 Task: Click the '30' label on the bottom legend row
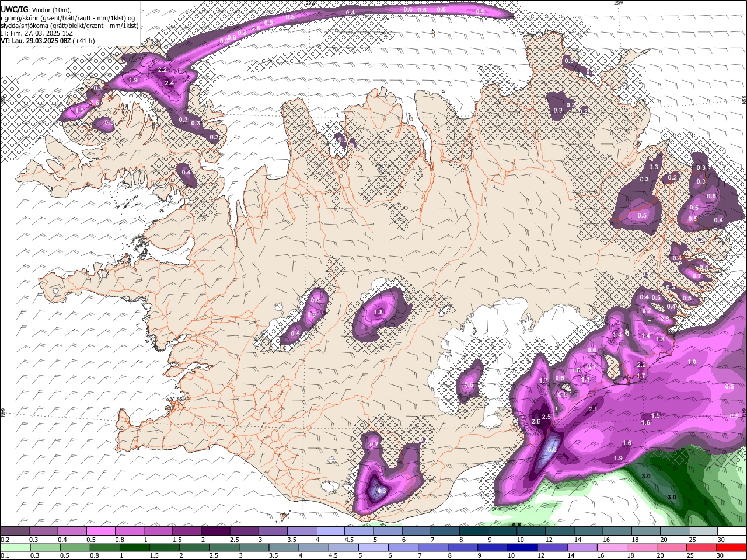[721, 555]
